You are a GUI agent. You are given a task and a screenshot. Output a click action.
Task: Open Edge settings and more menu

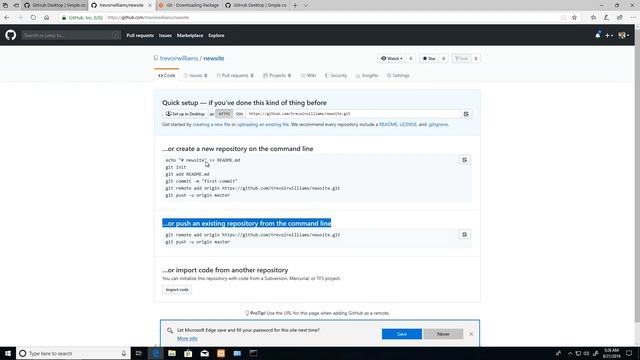click(x=633, y=18)
